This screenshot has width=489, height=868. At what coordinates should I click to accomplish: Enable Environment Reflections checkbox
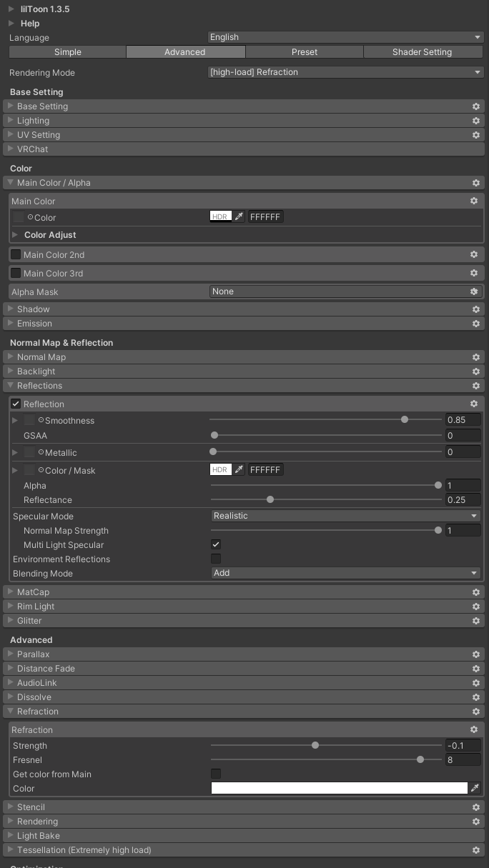click(x=216, y=559)
